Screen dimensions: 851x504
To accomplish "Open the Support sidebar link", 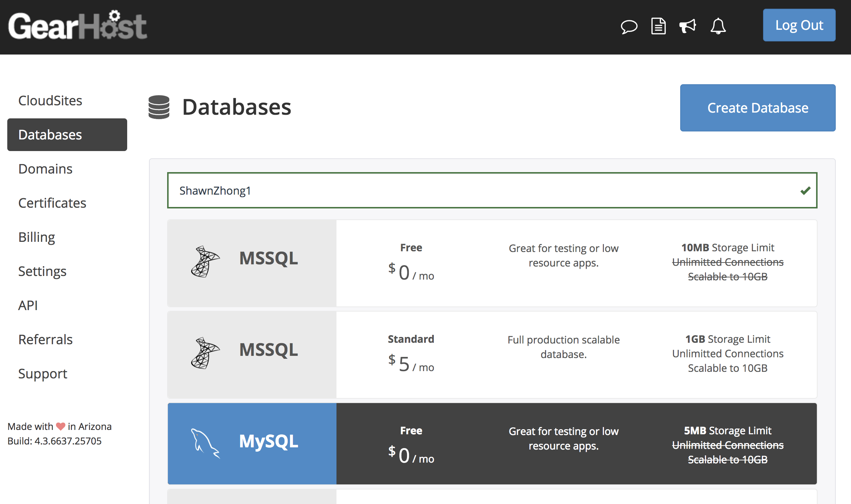I will (43, 374).
